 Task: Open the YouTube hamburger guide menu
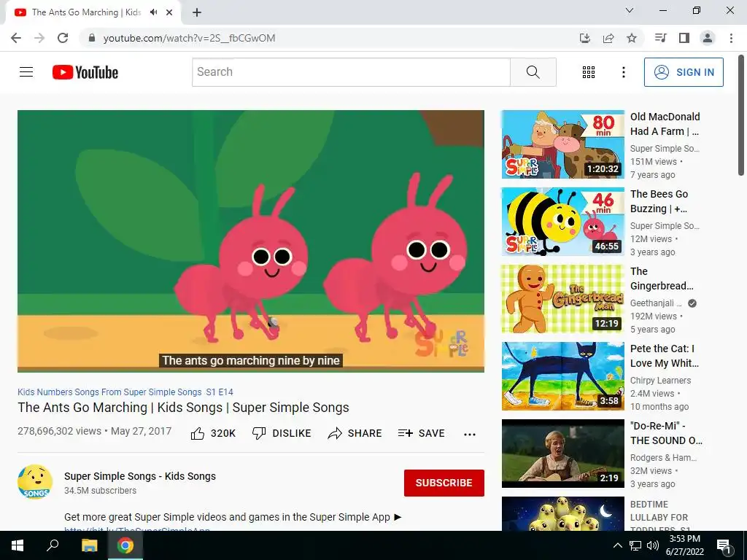coord(26,72)
